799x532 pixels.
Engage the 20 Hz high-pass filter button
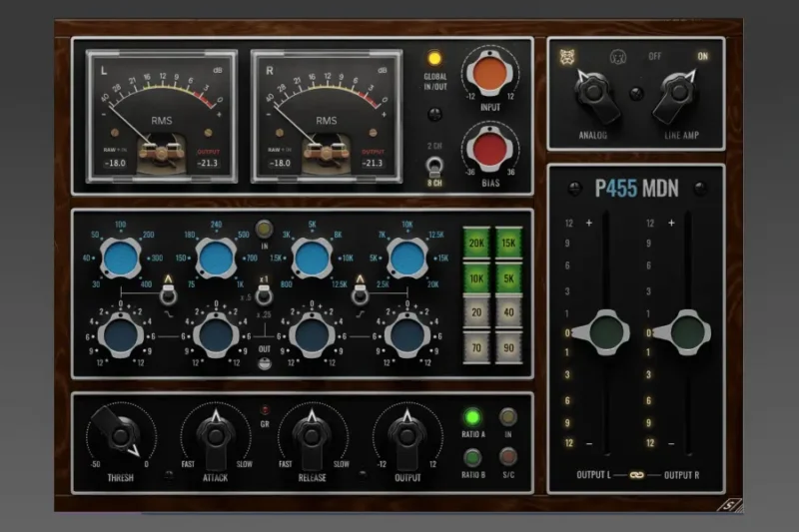(476, 312)
